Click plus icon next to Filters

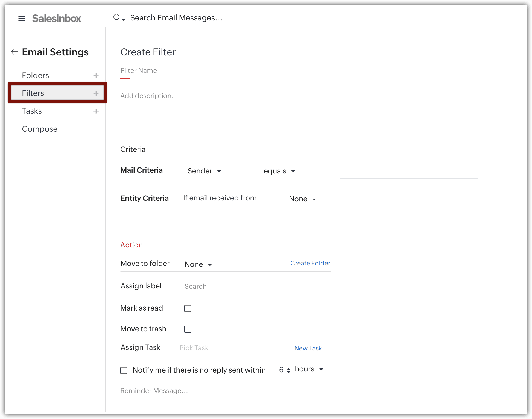click(96, 93)
